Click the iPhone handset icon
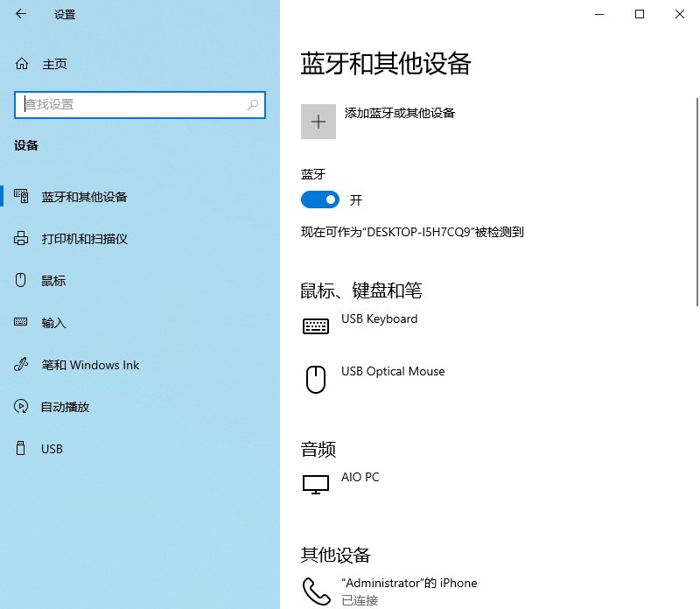 click(316, 591)
